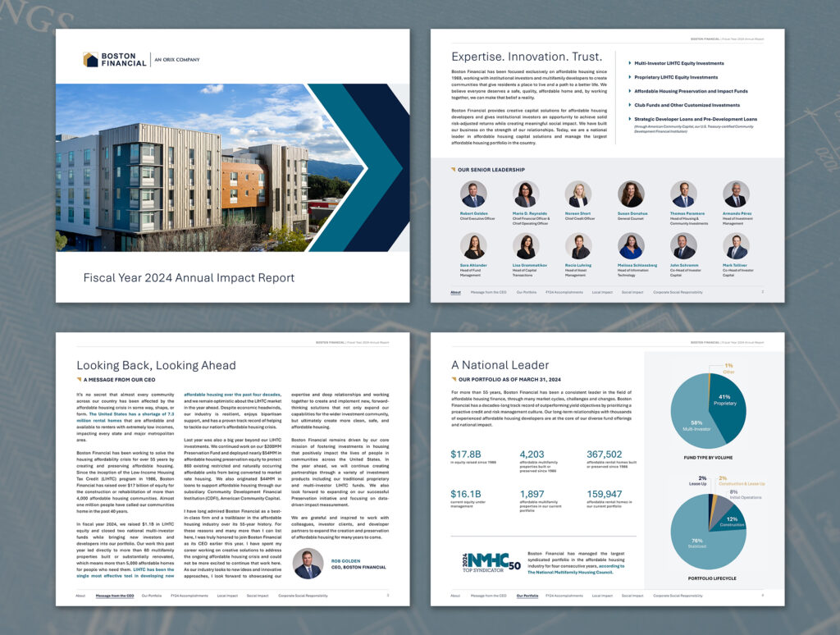Viewport: 840px width, 635px height.
Task: Select Melissa Schlossberg's headshot
Action: click(x=631, y=246)
